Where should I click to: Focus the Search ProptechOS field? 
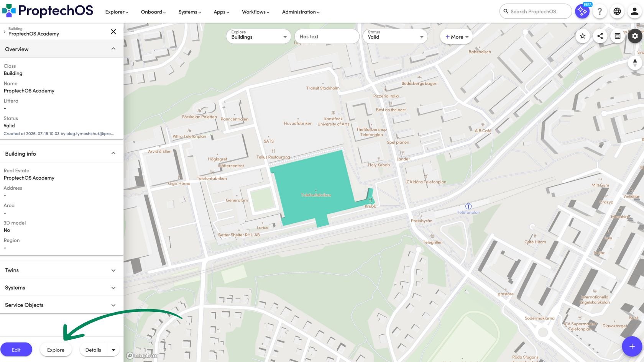coord(536,11)
